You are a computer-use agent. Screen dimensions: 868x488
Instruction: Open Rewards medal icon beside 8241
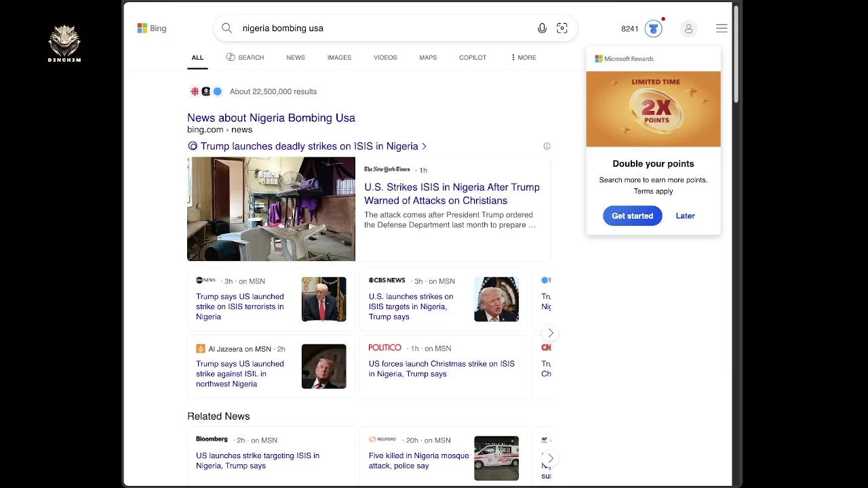click(x=654, y=28)
